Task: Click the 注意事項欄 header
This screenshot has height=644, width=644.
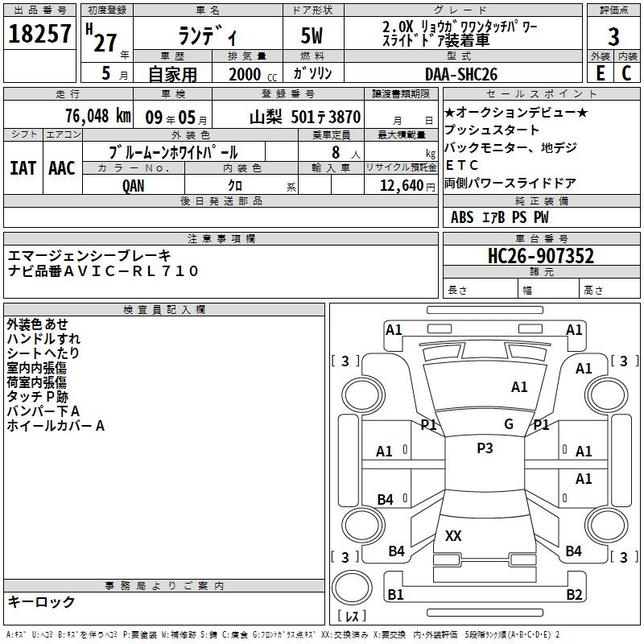Action: coord(221,238)
